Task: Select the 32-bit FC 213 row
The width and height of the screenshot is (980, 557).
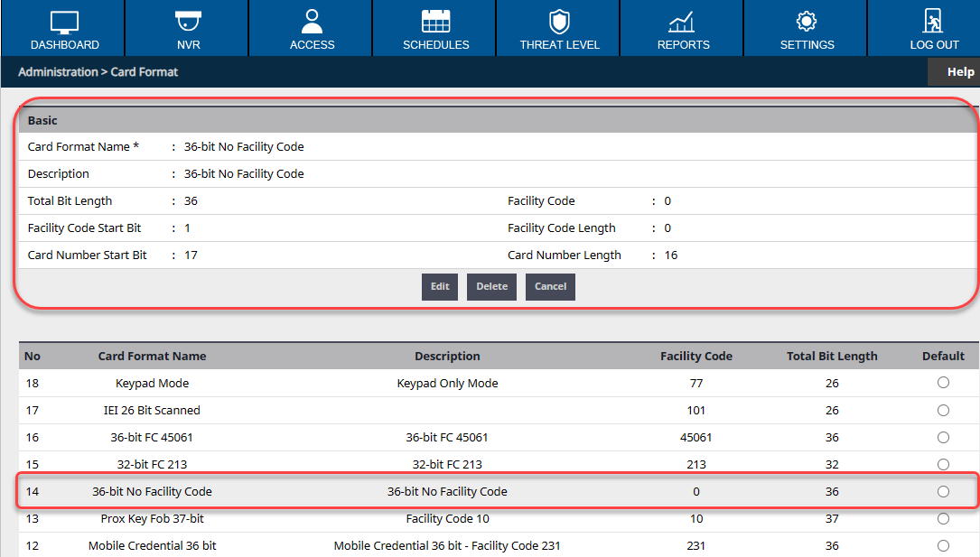Action: (152, 464)
